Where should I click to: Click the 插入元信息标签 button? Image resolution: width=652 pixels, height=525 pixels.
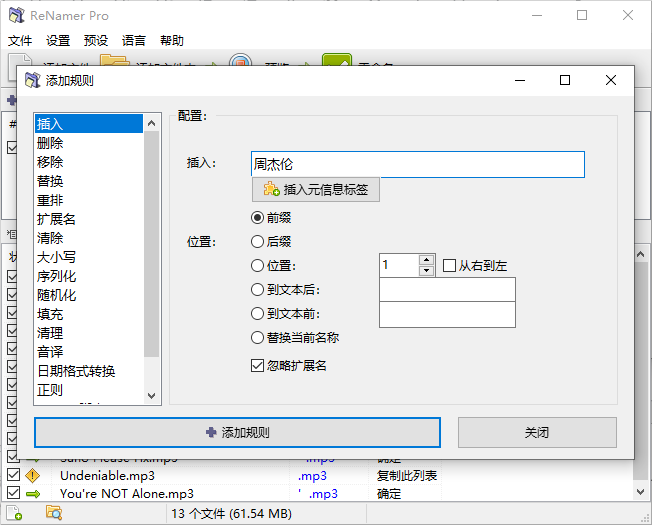tap(316, 190)
